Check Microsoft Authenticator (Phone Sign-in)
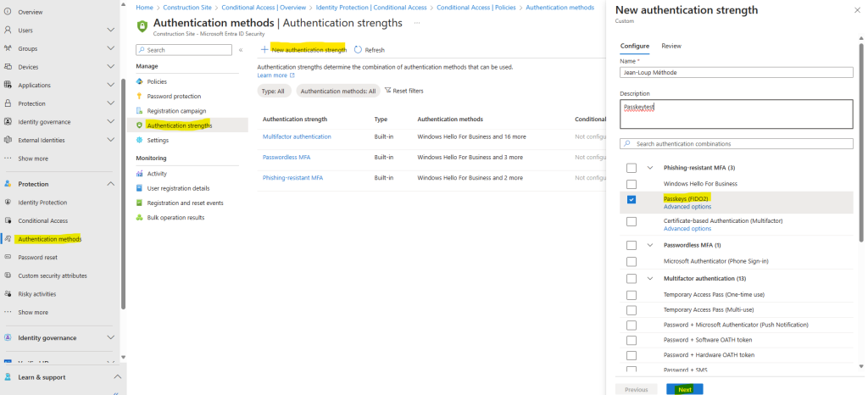The height and width of the screenshot is (395, 868). (631, 261)
